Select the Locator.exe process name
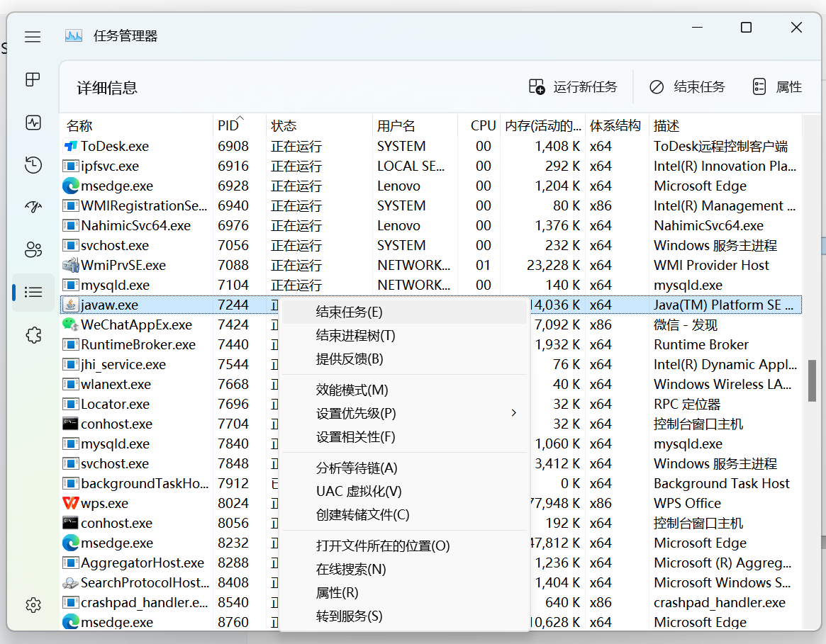Screen dimensions: 826x644 (116, 404)
